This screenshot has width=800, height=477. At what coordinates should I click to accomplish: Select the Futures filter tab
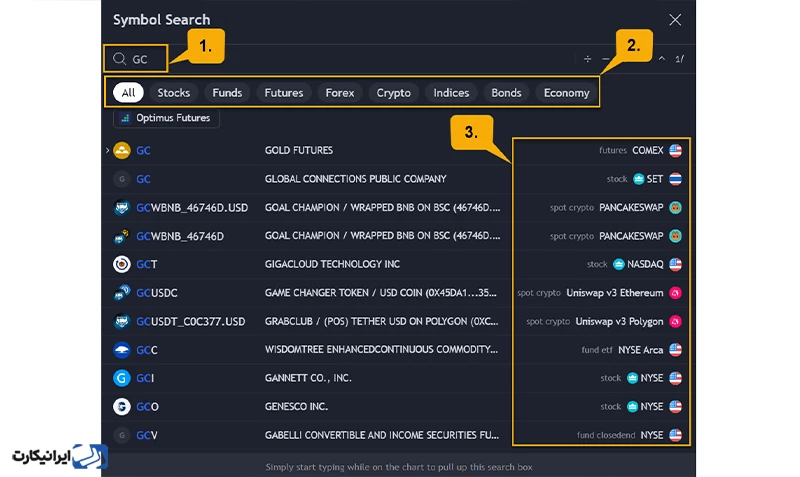coord(284,93)
